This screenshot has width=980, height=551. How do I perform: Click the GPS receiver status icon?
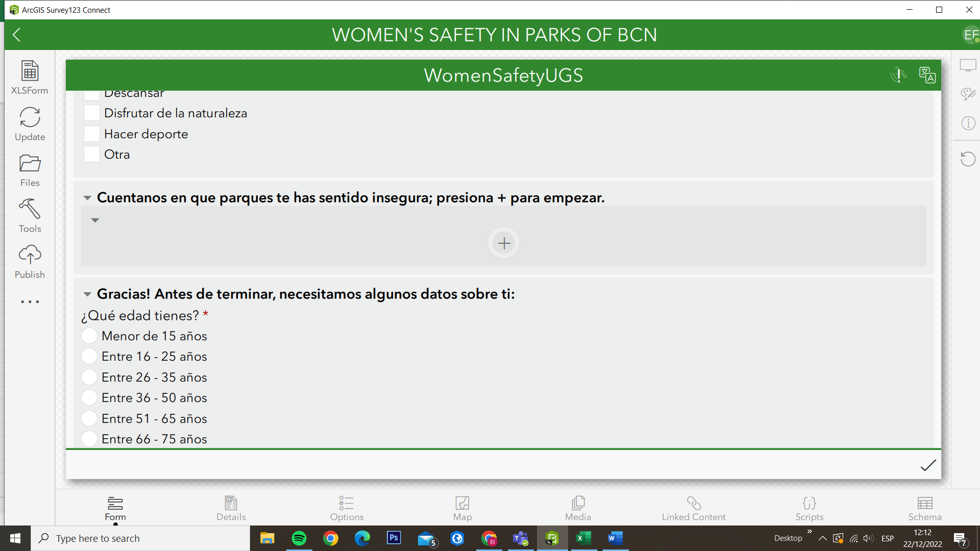tap(898, 74)
